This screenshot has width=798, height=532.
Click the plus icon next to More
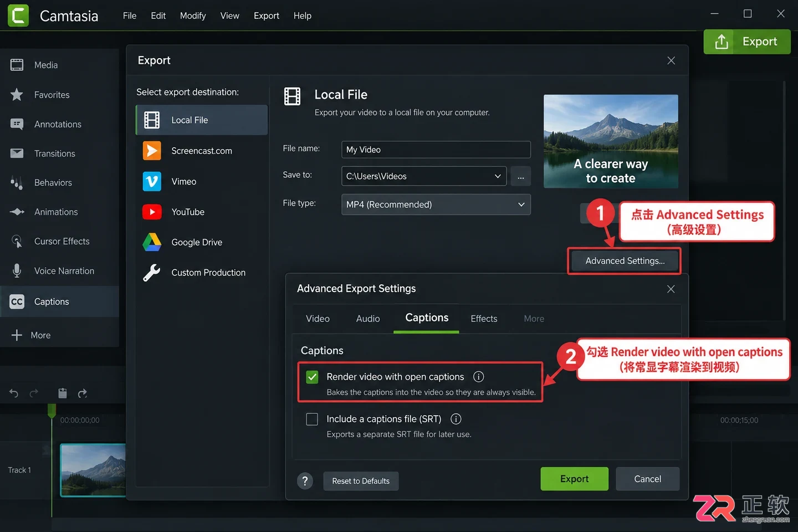(17, 335)
